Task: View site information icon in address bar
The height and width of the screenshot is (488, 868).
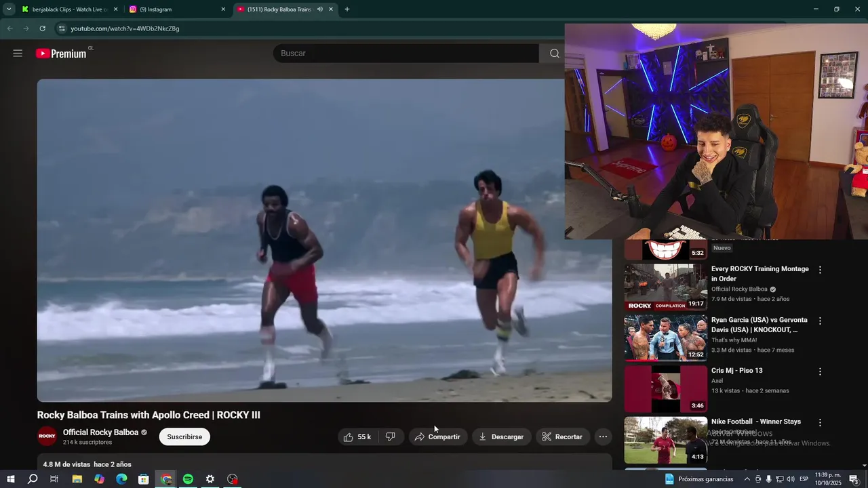Action: [62, 28]
